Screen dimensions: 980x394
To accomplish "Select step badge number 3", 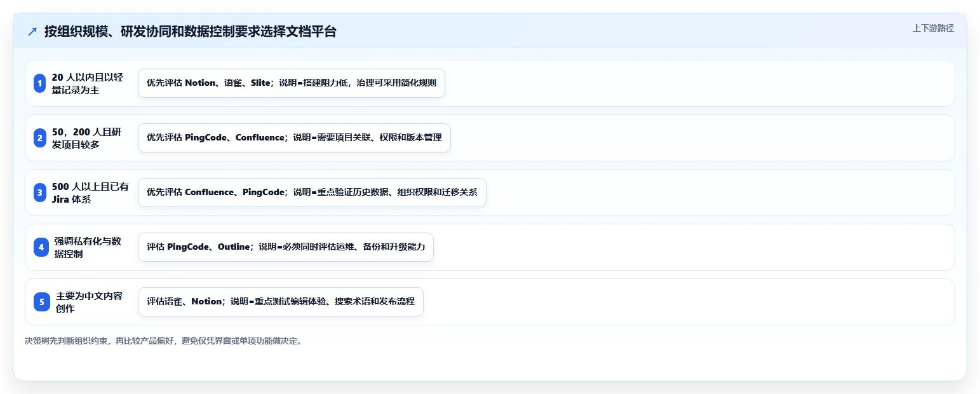I will [x=40, y=193].
